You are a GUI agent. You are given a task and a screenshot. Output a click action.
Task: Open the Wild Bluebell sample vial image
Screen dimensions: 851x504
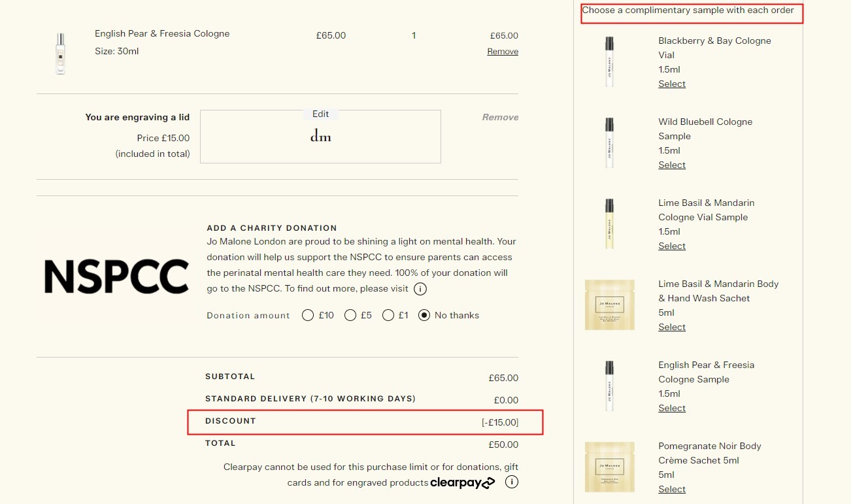[x=609, y=143]
